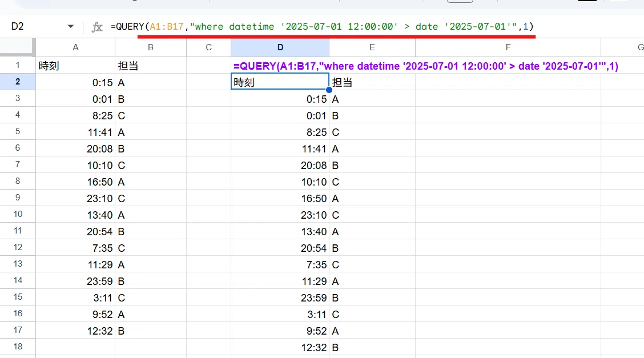This screenshot has width=644, height=358.
Task: Click cell A4 showing 8:25
Action: coord(75,115)
